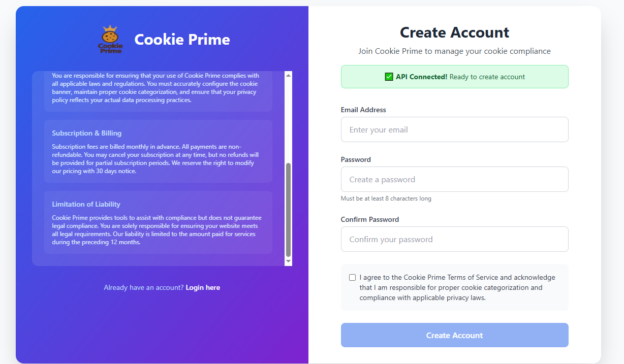
Task: Click the green API Connected checkmark icon
Action: pyautogui.click(x=389, y=77)
